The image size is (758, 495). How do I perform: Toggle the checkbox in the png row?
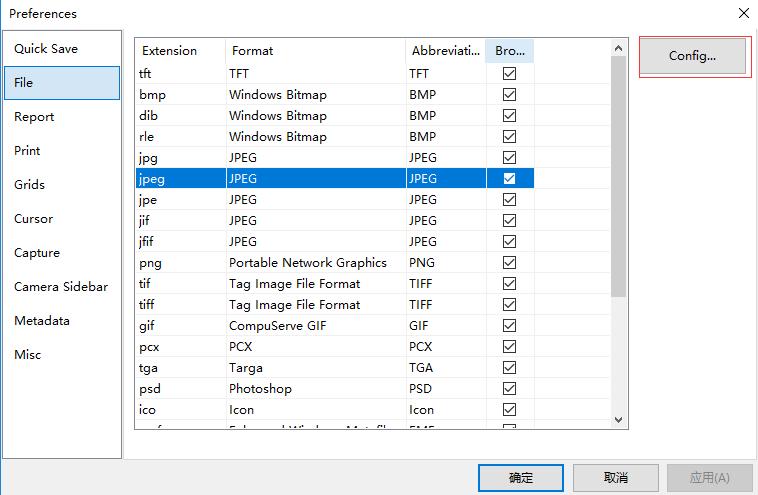click(x=510, y=263)
